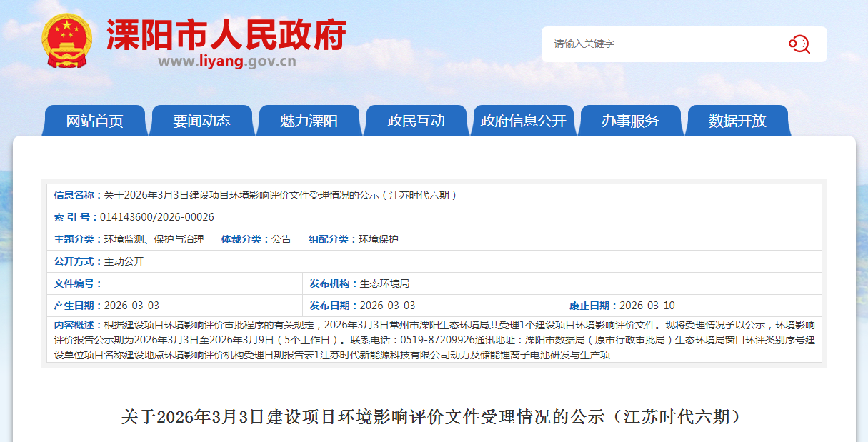The height and width of the screenshot is (442, 868).
Task: Navigate to the 办事服务 tab
Action: click(630, 121)
